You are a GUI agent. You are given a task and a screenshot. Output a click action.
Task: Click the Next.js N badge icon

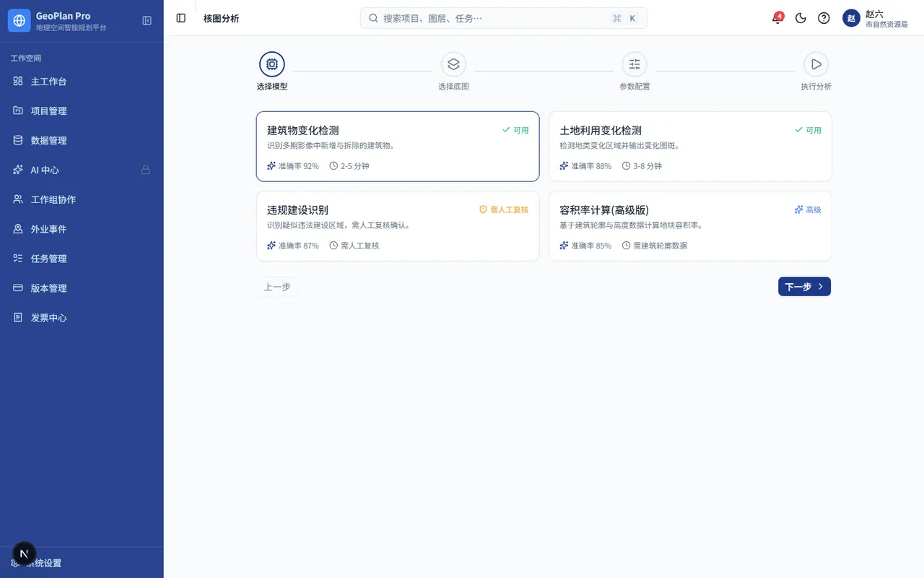point(25,554)
